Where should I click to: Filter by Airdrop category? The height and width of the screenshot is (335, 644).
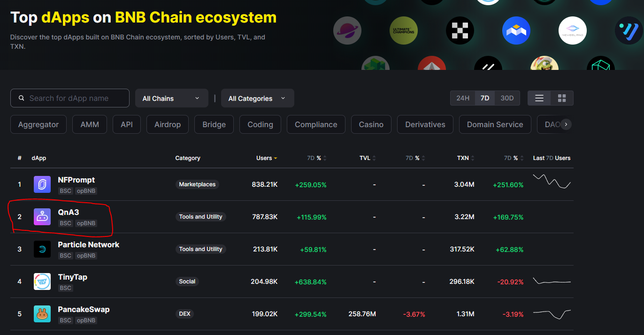click(168, 124)
